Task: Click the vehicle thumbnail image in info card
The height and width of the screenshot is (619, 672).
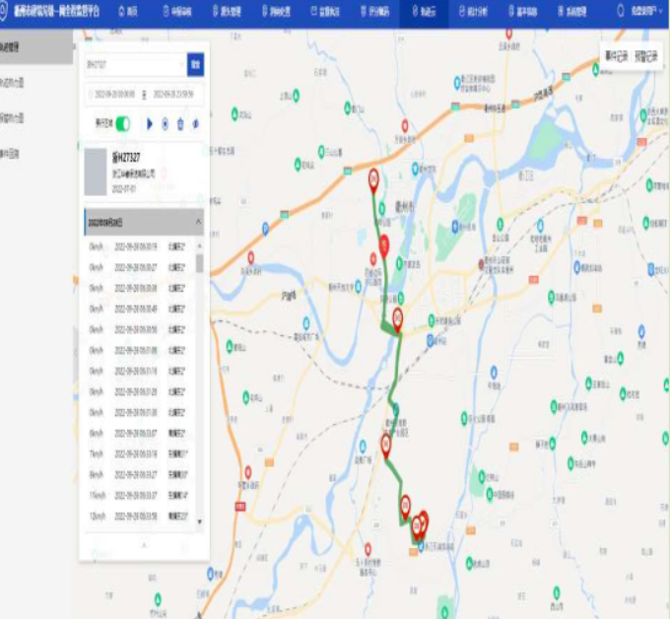Action: click(96, 170)
